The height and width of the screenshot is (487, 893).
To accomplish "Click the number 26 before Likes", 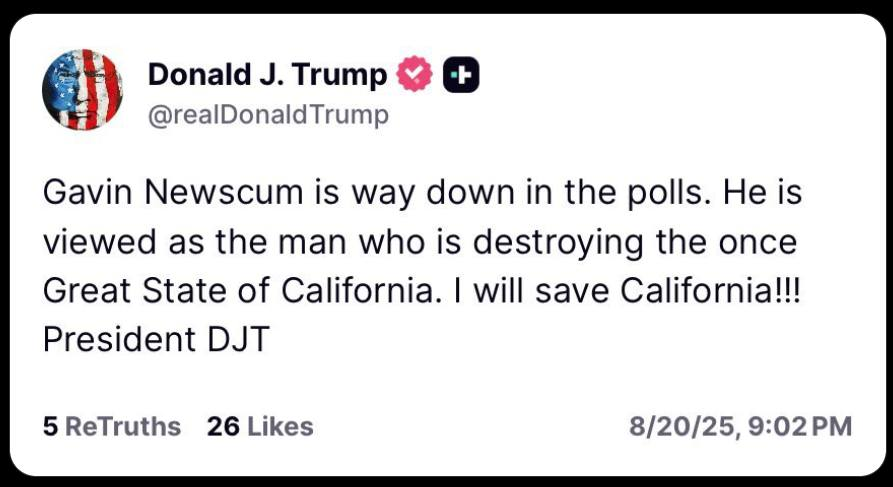I will point(221,427).
